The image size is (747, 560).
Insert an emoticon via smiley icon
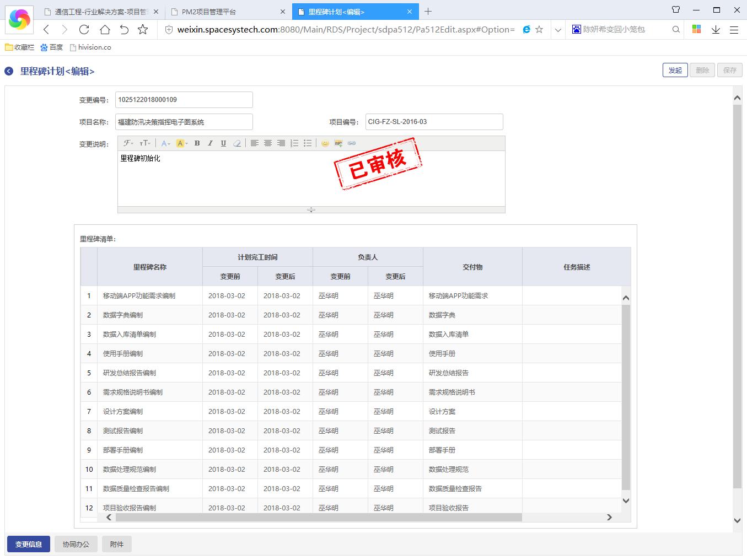click(325, 143)
